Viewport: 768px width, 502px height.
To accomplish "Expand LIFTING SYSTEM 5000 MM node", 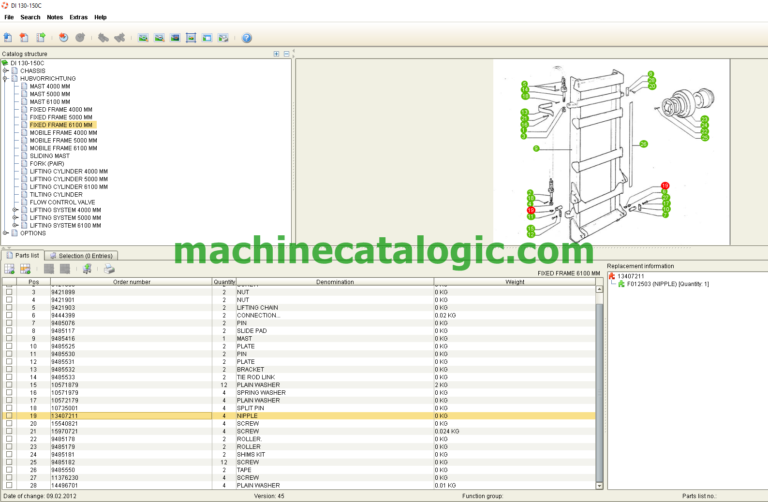I will coord(15,217).
